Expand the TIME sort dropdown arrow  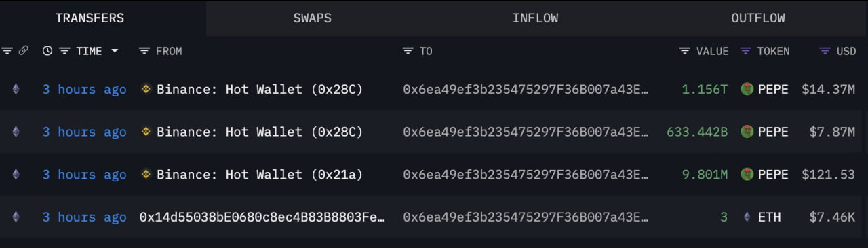(115, 51)
